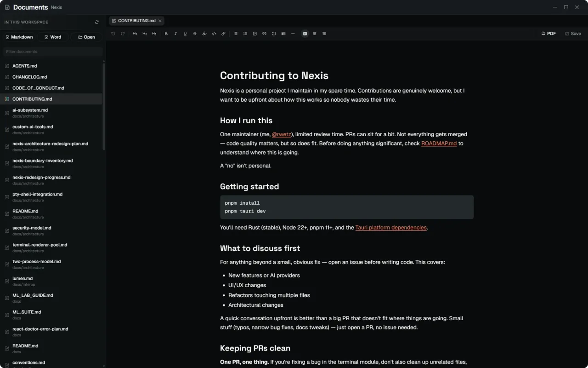
Task: Toggle underline formatting
Action: pos(185,34)
